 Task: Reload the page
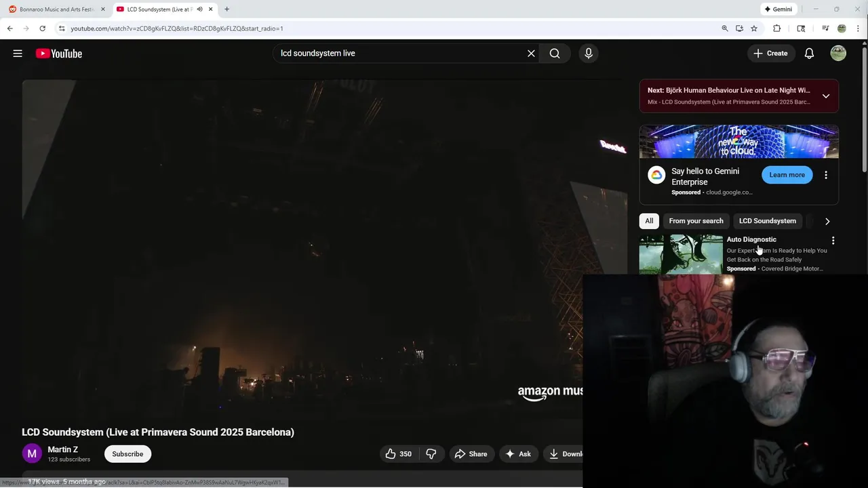[x=42, y=28]
